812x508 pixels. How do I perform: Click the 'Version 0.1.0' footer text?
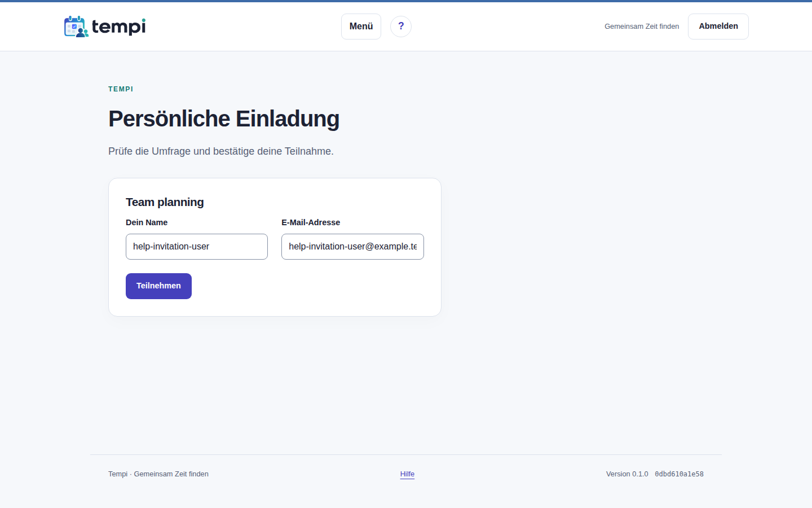click(x=627, y=474)
